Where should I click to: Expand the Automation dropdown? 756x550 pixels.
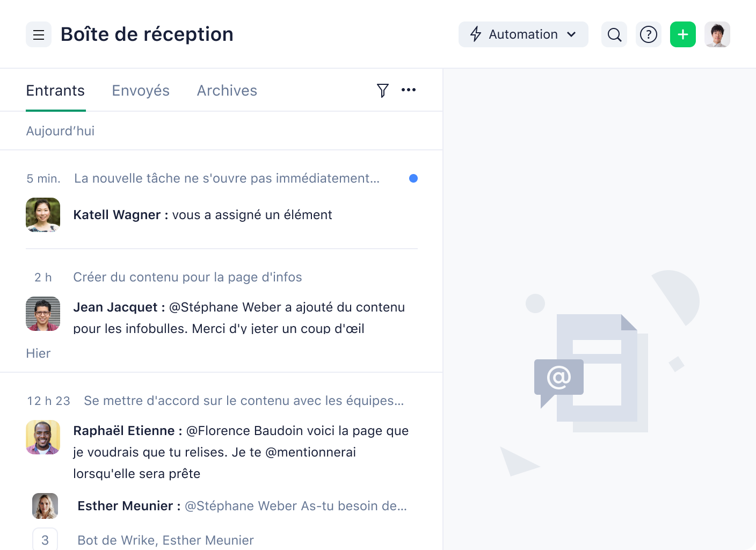523,34
